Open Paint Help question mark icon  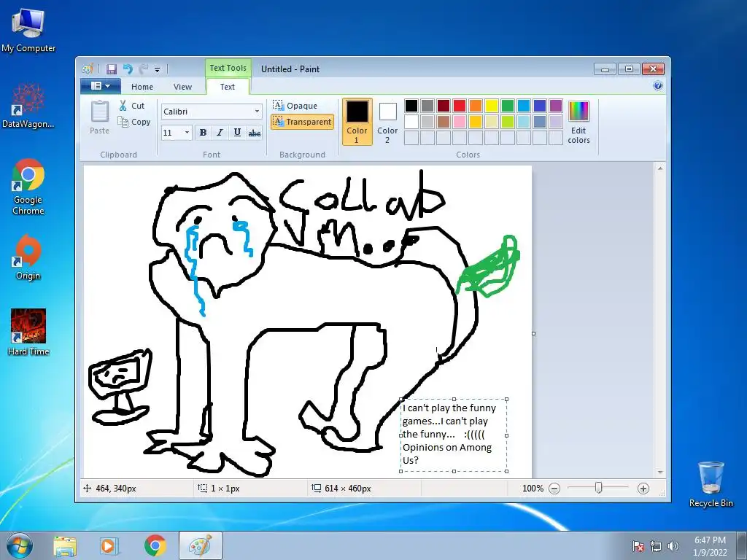coord(658,86)
